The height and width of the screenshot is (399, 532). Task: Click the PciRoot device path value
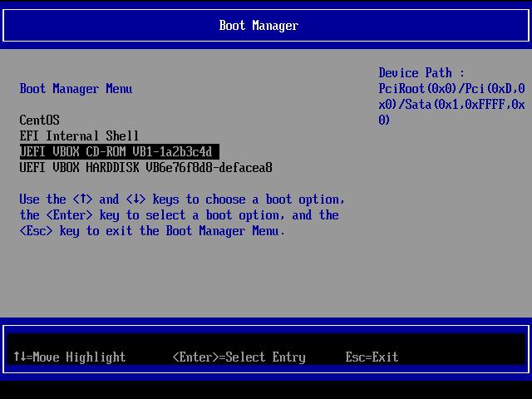pos(452,104)
